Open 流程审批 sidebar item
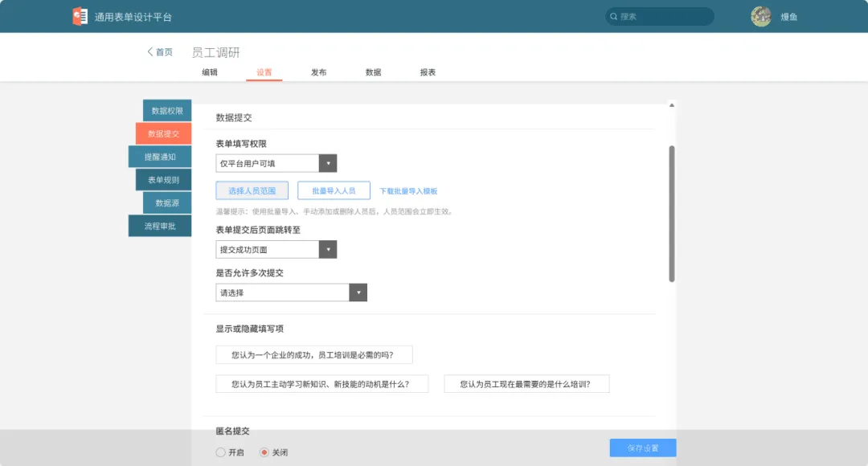The image size is (868, 466). point(160,226)
